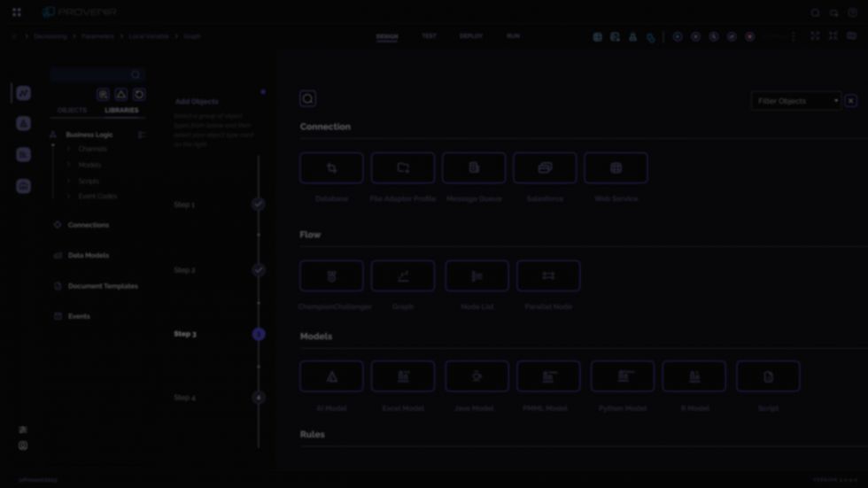This screenshot has height=488, width=868.
Task: Click the red record icon in the toolbar
Action: [x=749, y=36]
